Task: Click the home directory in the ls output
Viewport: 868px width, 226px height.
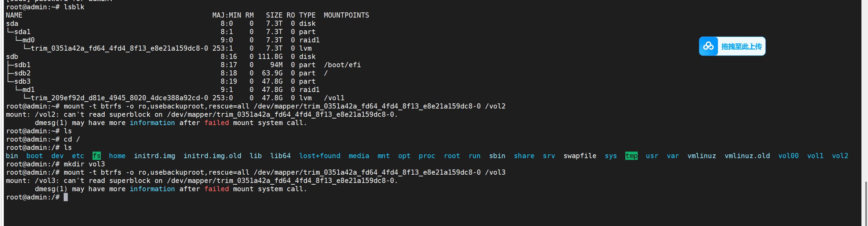Action: pyautogui.click(x=117, y=156)
